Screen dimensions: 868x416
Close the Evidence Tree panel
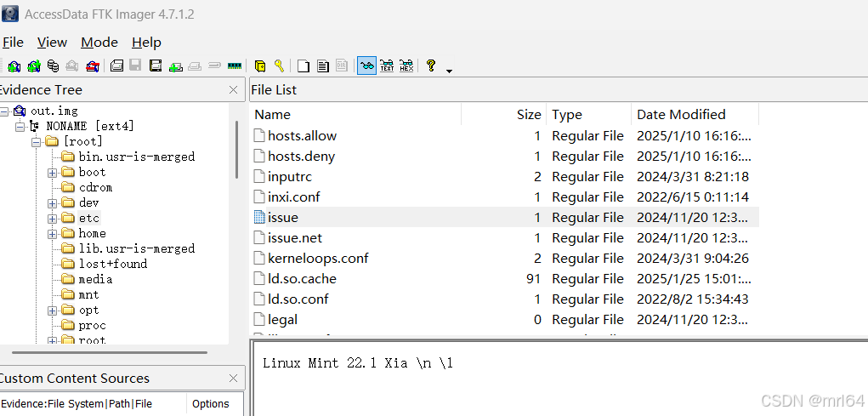(x=234, y=89)
